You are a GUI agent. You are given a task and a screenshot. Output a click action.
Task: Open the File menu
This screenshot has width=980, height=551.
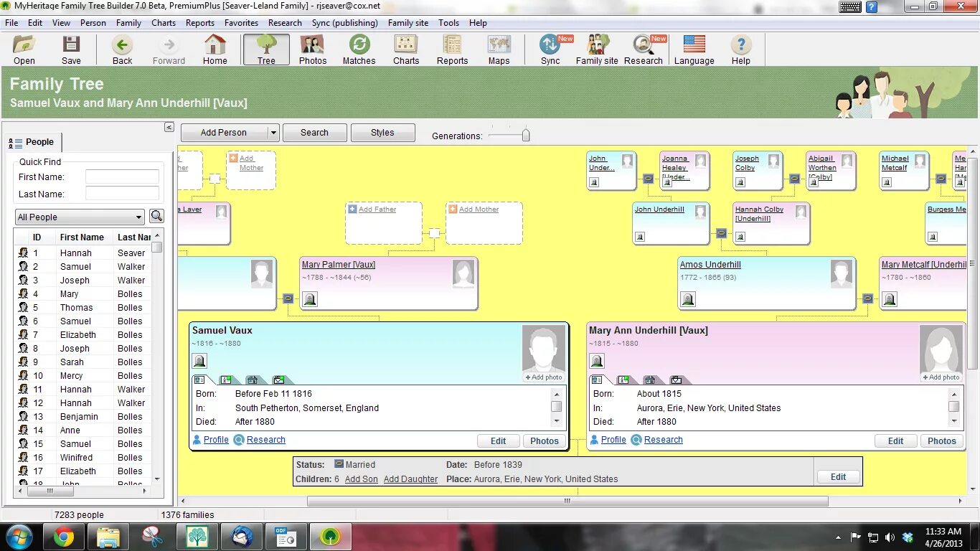click(11, 23)
